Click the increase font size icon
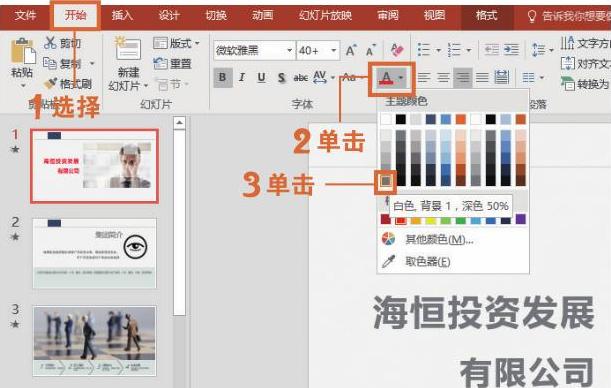The image size is (611, 388). coord(351,50)
